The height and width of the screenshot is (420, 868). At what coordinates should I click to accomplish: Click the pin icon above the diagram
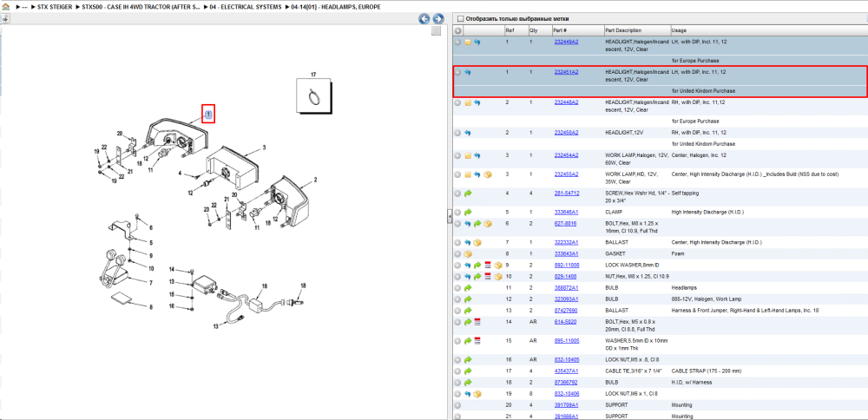[5, 19]
